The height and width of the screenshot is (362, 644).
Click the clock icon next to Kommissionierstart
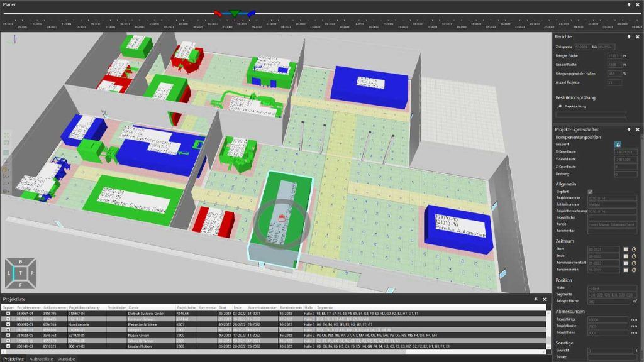tap(634, 263)
